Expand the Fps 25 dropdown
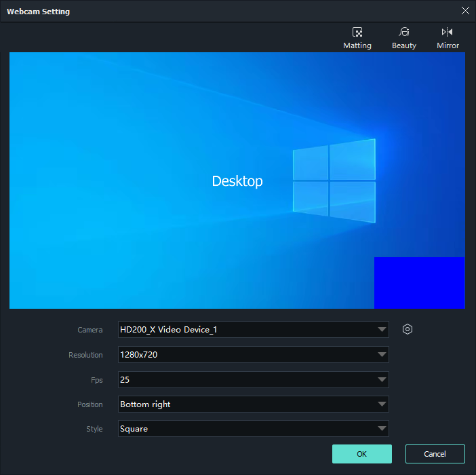This screenshot has width=476, height=475. tap(253, 379)
